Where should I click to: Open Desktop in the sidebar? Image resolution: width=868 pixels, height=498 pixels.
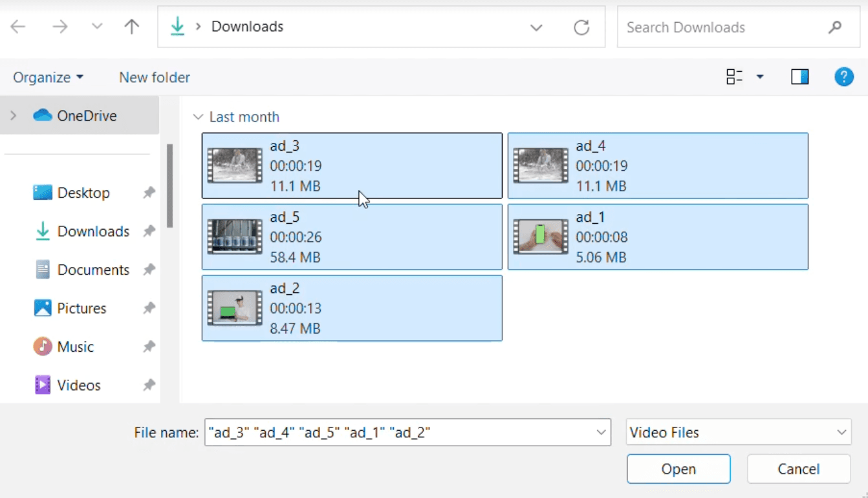coord(83,193)
